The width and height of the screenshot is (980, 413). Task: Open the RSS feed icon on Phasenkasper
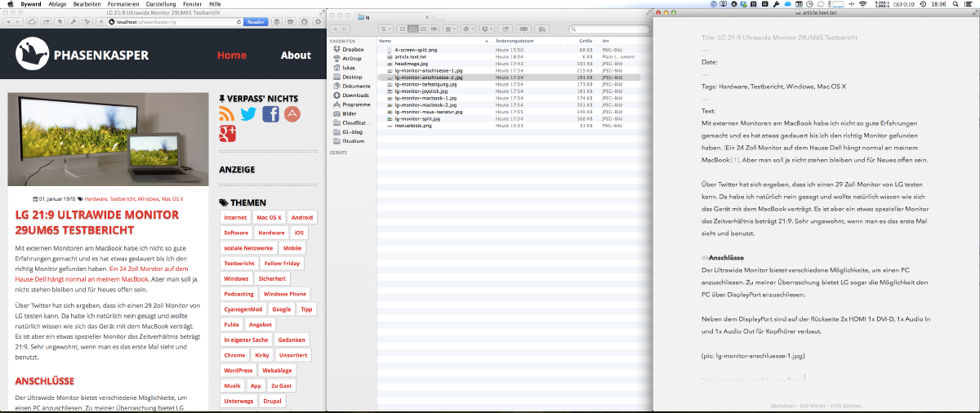tap(227, 114)
